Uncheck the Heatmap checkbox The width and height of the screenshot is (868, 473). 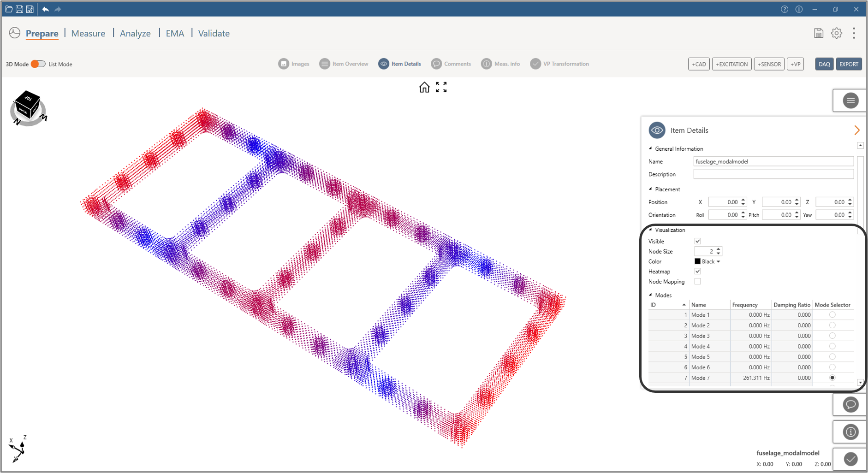pyautogui.click(x=697, y=272)
